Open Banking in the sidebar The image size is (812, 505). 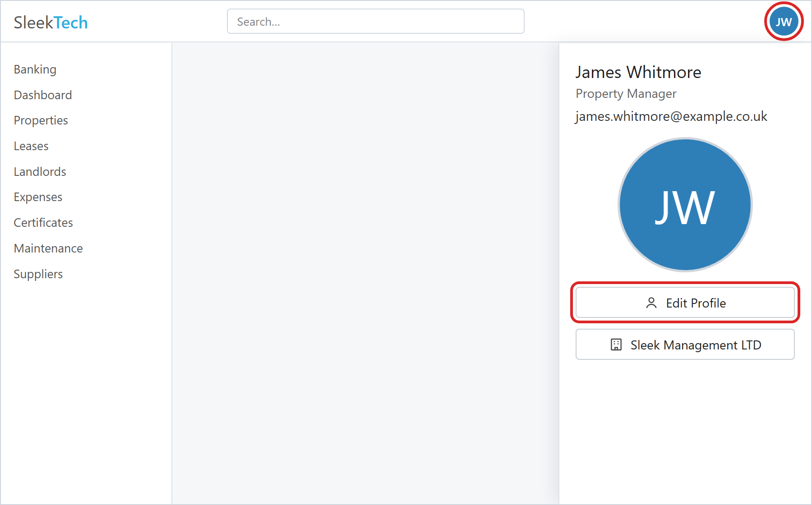coord(35,69)
